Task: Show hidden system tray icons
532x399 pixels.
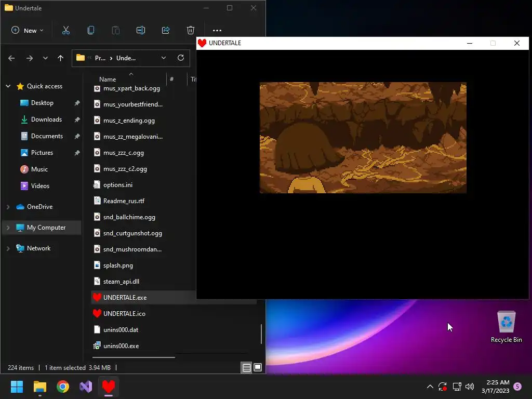Action: (x=430, y=387)
